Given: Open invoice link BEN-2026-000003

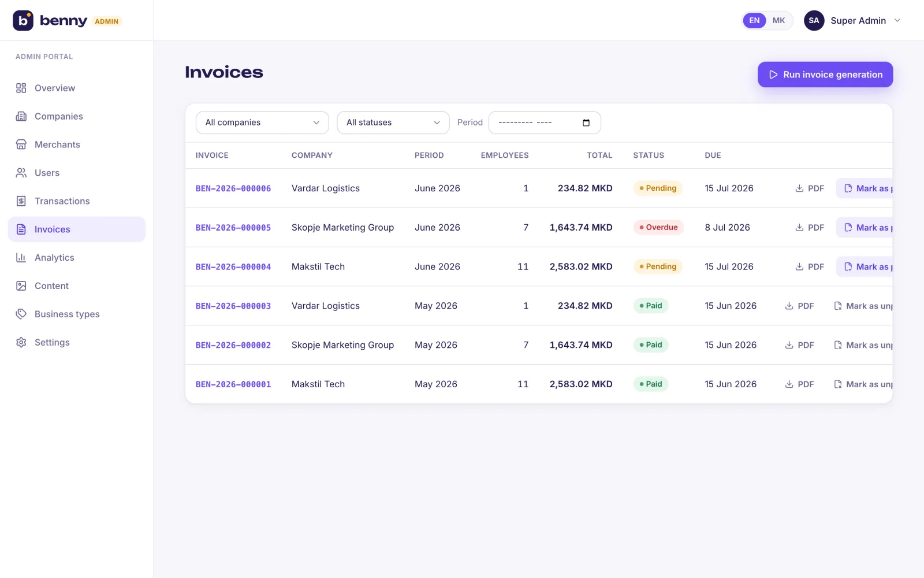Looking at the screenshot, I should coord(233,306).
